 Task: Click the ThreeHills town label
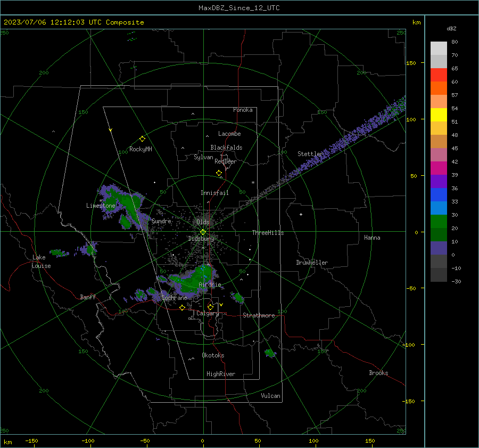268,233
